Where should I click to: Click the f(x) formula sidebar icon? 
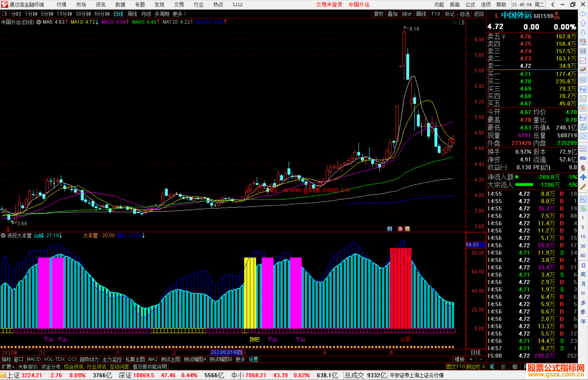pos(583,127)
